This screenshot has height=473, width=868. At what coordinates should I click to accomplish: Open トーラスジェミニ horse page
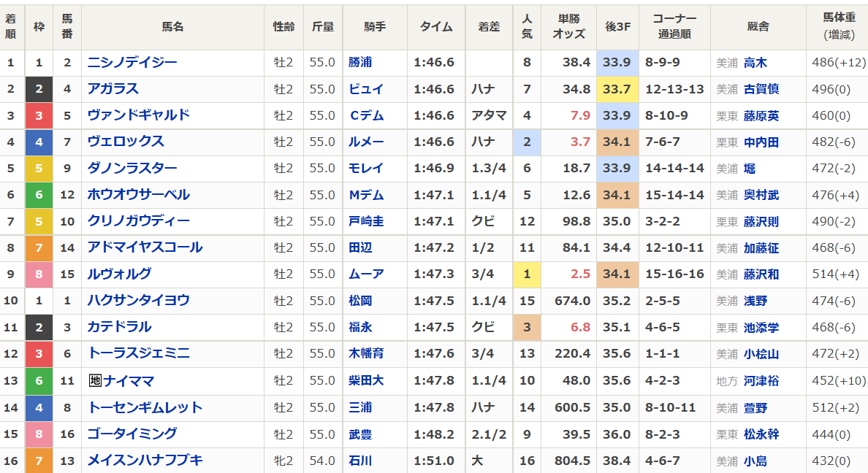138,353
